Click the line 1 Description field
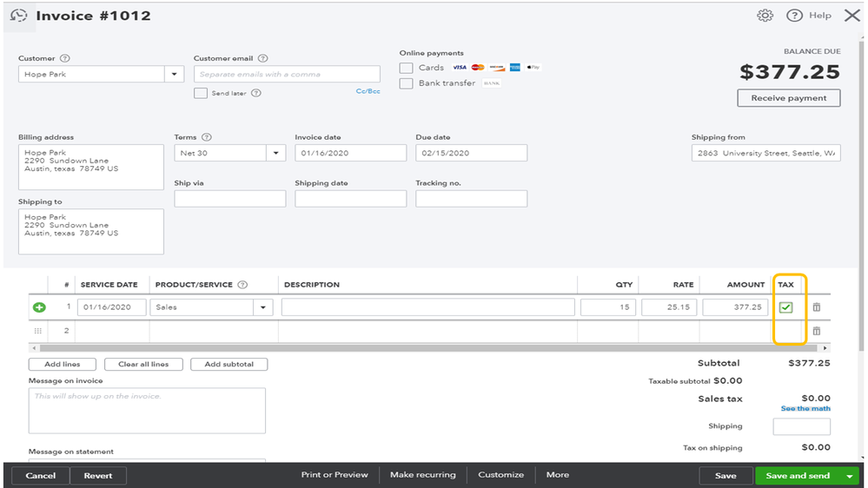 (427, 307)
